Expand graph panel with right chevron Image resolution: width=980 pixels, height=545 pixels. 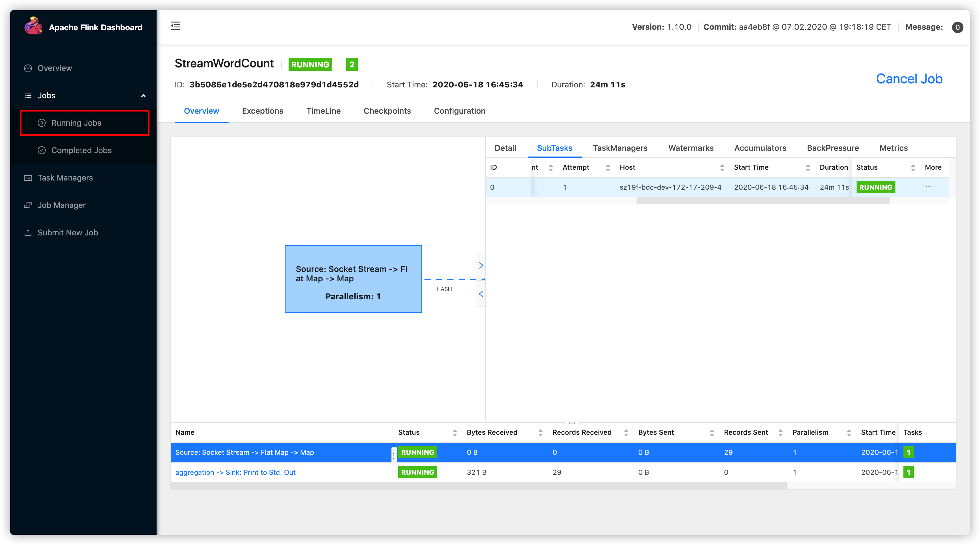(x=481, y=265)
